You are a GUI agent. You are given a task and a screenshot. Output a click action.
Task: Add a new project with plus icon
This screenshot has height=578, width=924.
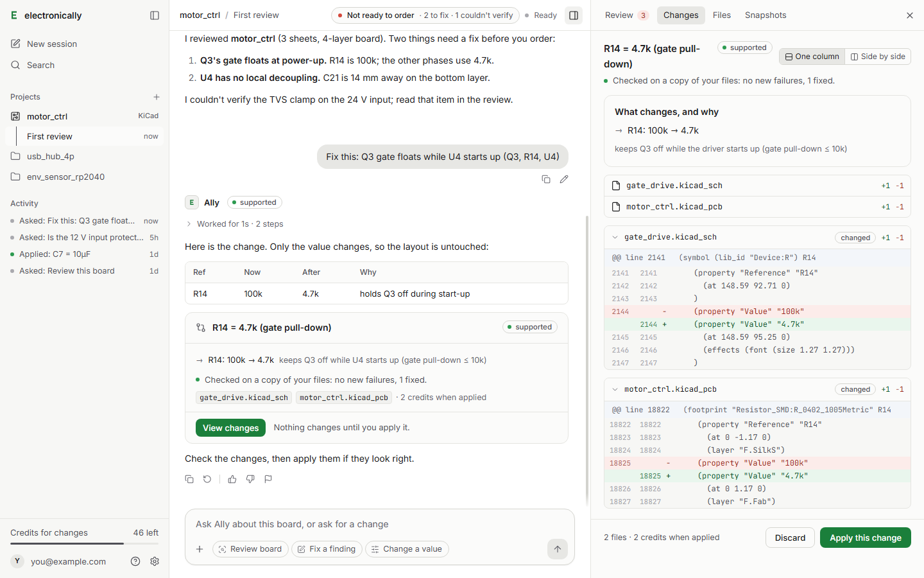157,97
